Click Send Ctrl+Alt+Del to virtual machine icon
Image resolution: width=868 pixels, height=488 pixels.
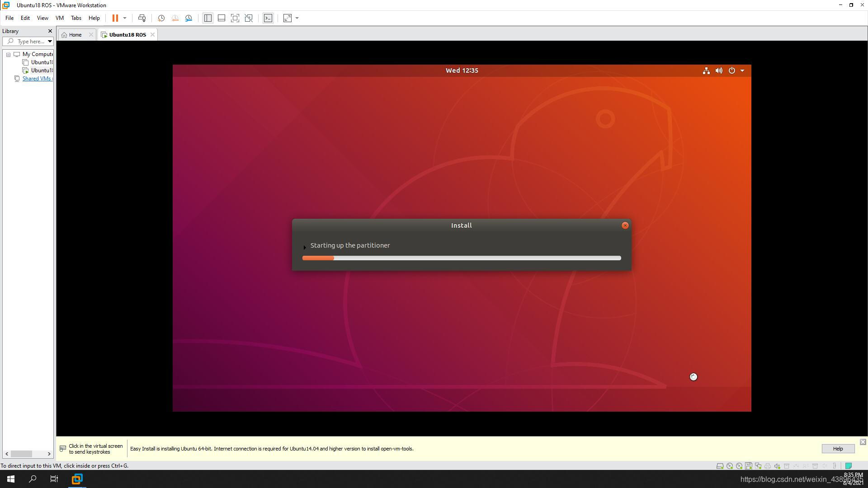click(x=142, y=18)
